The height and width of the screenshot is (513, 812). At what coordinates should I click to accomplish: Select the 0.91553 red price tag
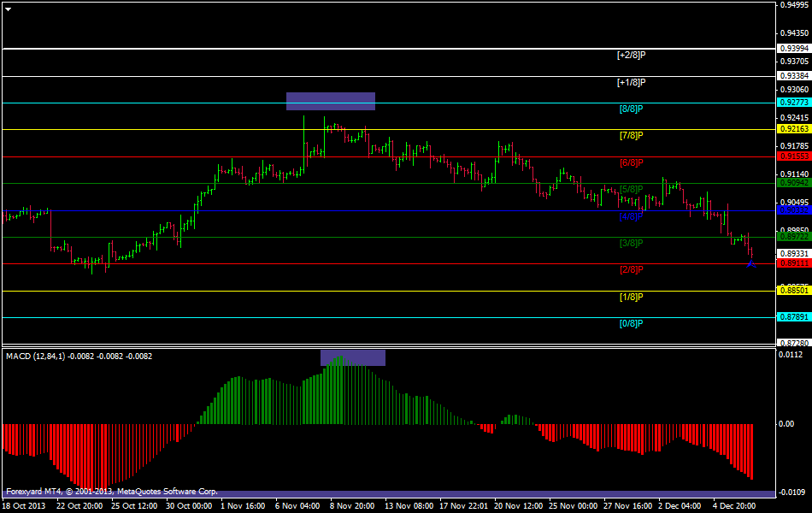tap(793, 156)
